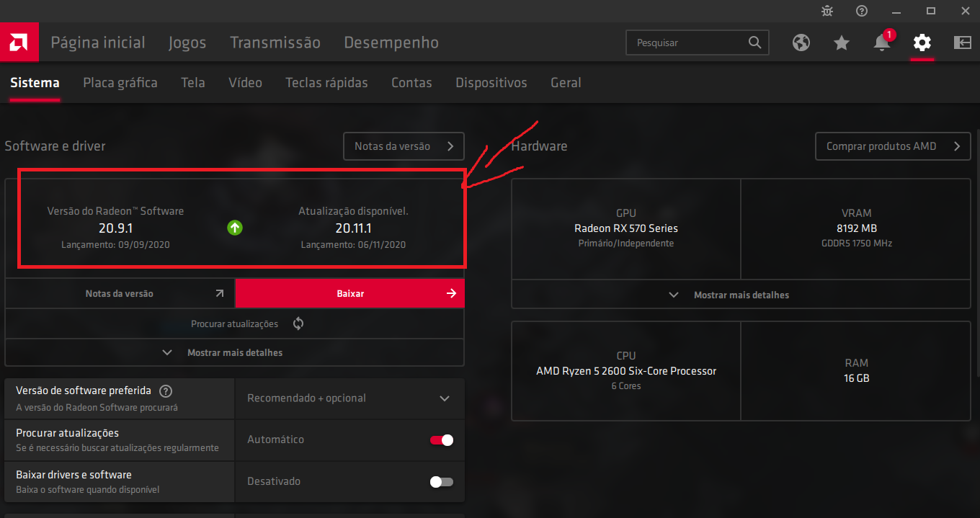Maximize the Radeon Software window

[931, 11]
